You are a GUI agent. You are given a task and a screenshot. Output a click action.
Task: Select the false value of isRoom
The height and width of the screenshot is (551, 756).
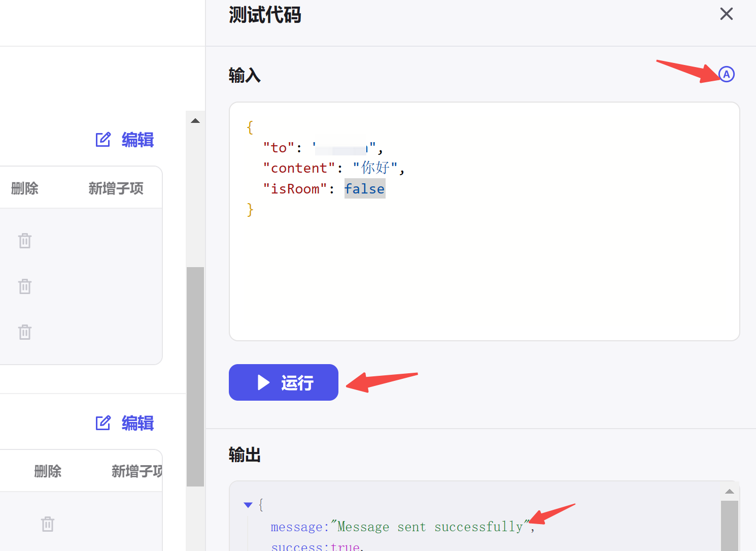(x=365, y=188)
